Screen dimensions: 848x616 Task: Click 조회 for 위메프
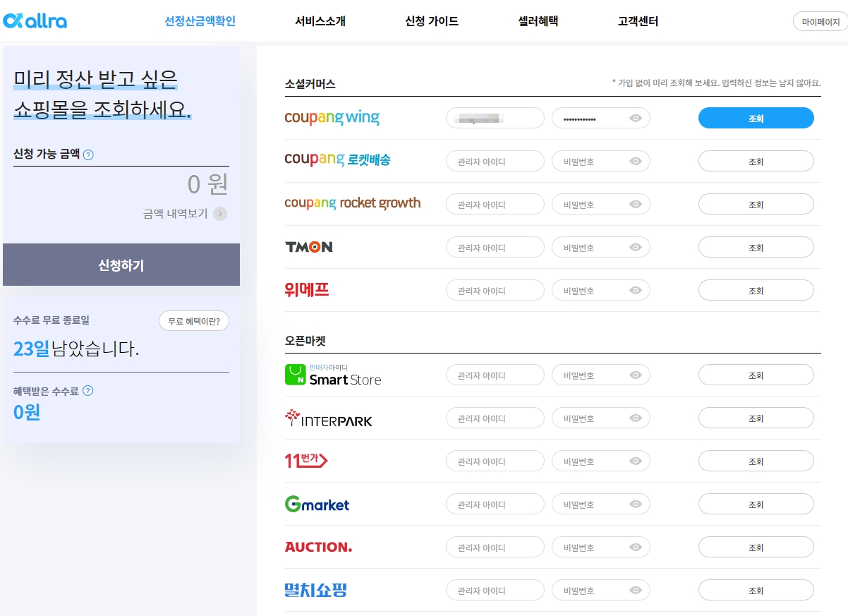[x=756, y=291]
